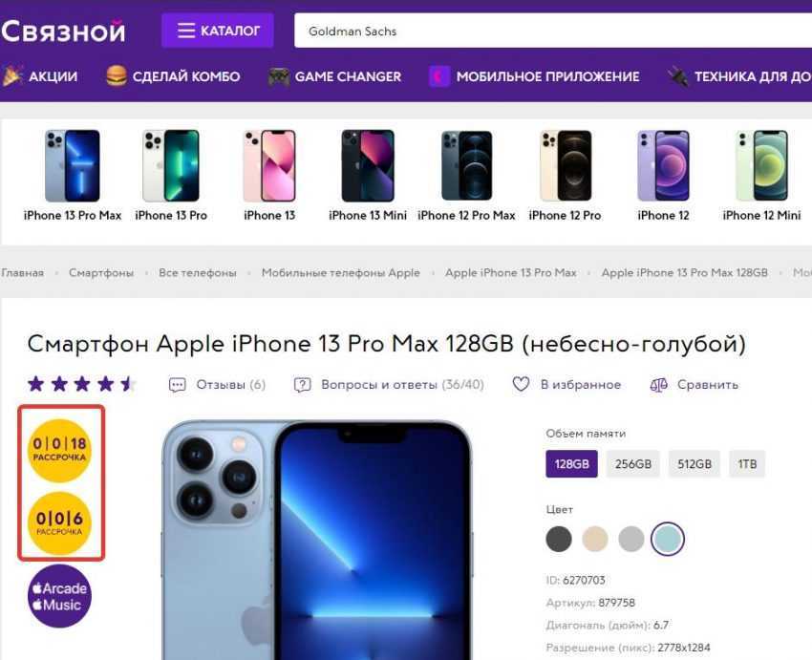Screen dimensions: 812x660
Task: Open Мобильное приложение menu item
Action: pyautogui.click(x=534, y=76)
